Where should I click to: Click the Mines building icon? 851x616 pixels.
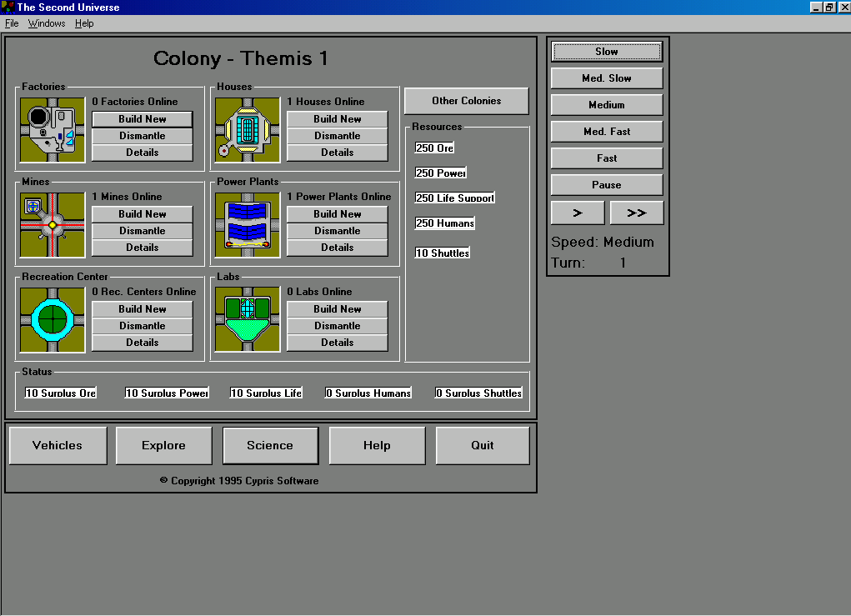pos(53,225)
